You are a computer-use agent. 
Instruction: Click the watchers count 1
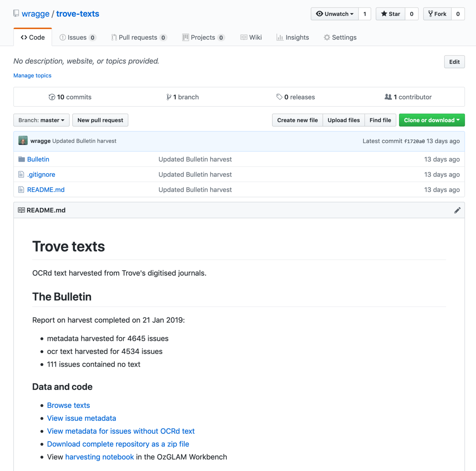click(365, 14)
